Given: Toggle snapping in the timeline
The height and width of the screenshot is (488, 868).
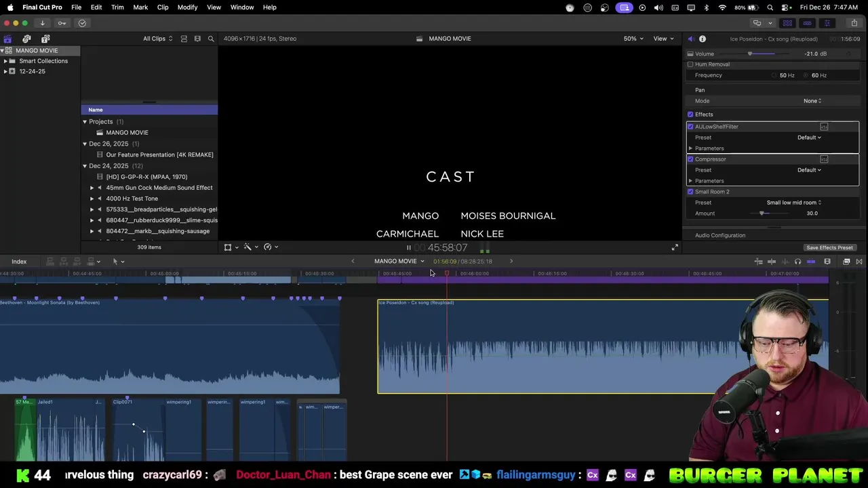Looking at the screenshot, I should 811,262.
